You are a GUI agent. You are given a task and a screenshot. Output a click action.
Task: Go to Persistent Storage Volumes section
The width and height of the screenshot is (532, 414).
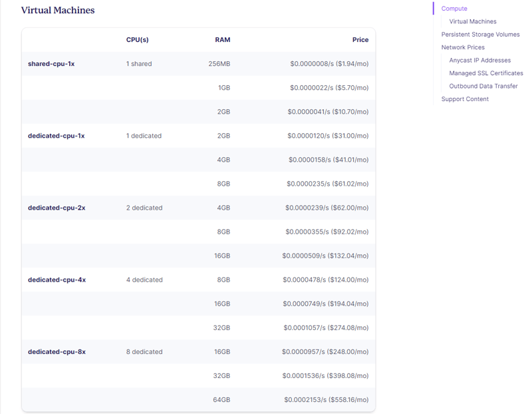480,35
